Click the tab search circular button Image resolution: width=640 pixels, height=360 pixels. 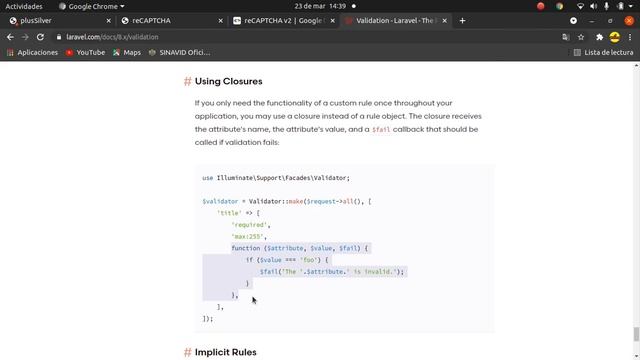[573, 21]
